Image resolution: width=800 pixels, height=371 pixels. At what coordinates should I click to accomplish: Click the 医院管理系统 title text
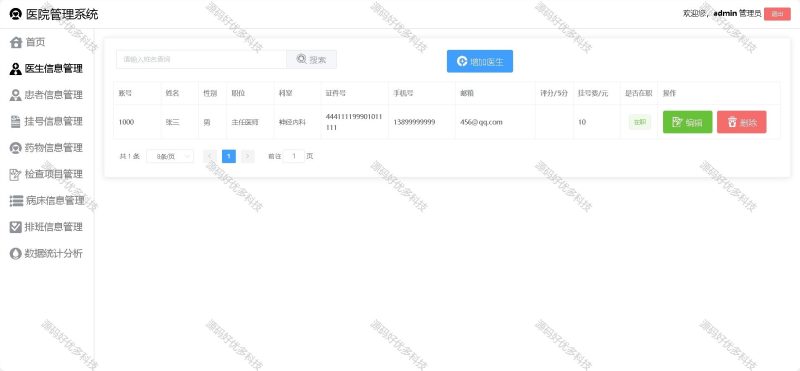pyautogui.click(x=62, y=14)
